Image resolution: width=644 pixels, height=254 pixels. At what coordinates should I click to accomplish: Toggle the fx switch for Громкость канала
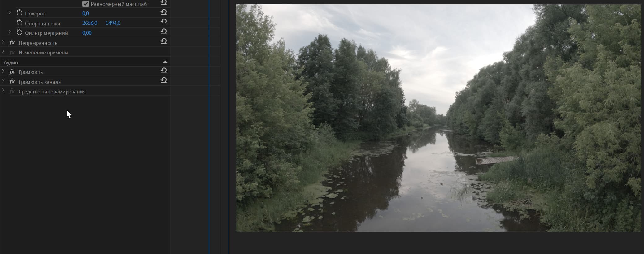(12, 82)
